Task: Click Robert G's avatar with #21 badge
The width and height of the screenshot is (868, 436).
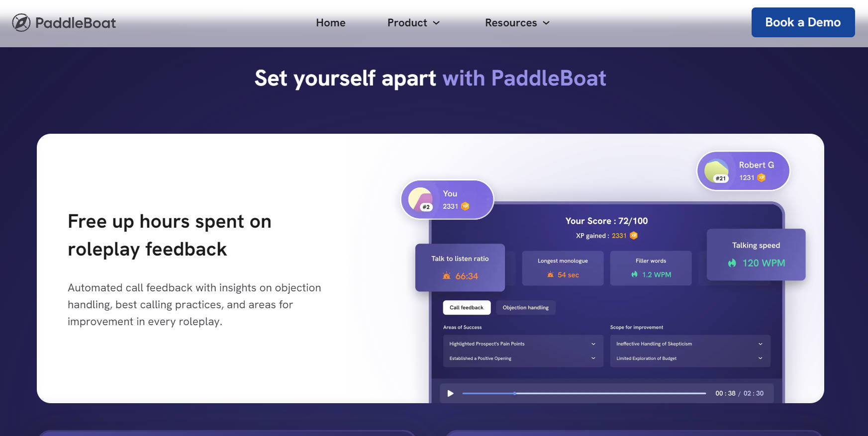Action: point(717,171)
